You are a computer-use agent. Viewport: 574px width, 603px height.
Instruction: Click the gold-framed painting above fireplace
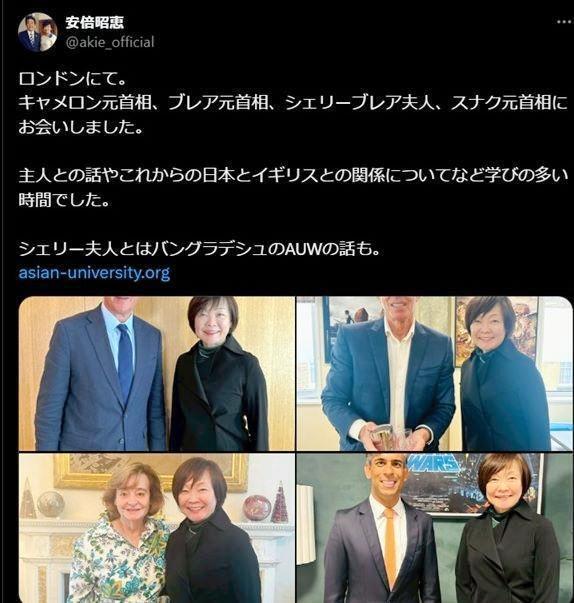(x=148, y=471)
